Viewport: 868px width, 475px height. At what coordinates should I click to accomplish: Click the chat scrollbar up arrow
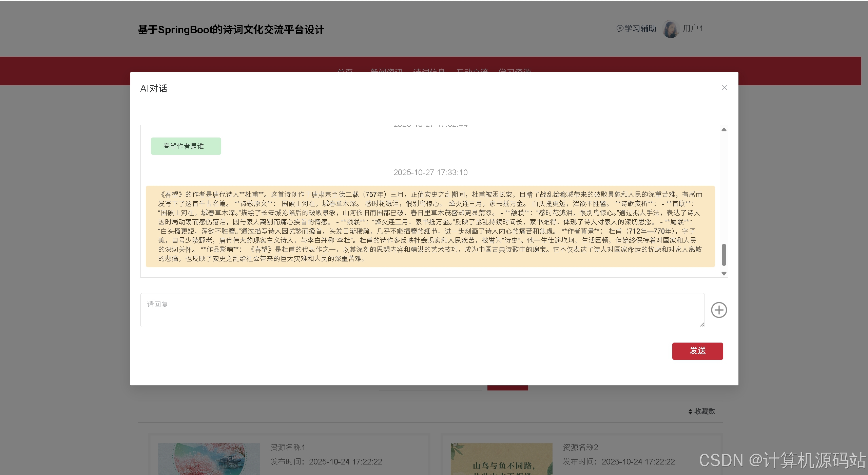[x=724, y=129]
